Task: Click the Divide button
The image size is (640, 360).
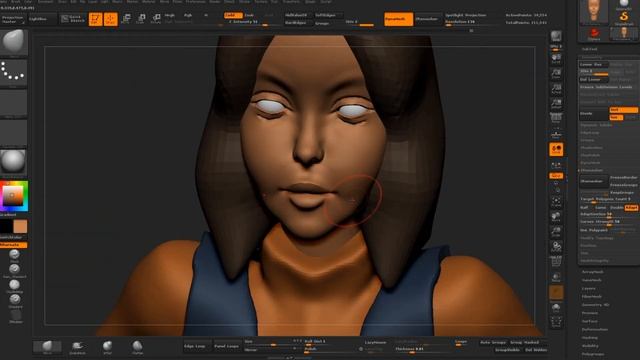Action: tap(594, 113)
